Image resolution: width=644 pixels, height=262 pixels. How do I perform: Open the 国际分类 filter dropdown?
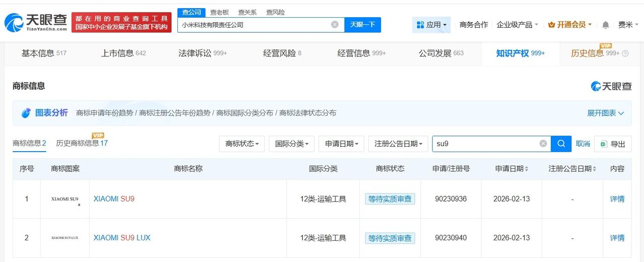click(x=292, y=144)
